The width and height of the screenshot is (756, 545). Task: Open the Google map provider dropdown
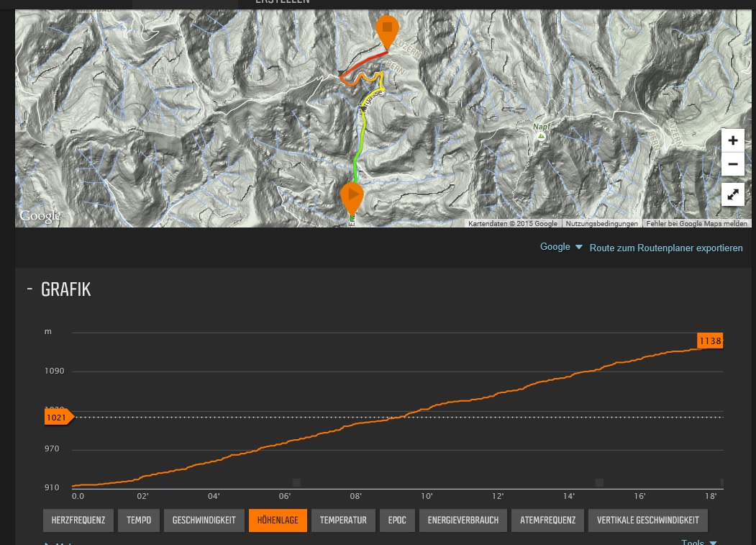(x=561, y=247)
